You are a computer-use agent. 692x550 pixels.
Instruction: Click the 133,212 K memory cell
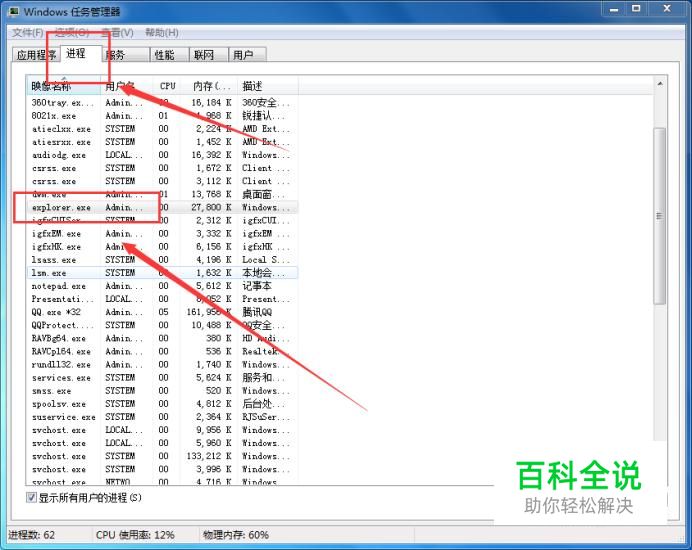tap(209, 456)
